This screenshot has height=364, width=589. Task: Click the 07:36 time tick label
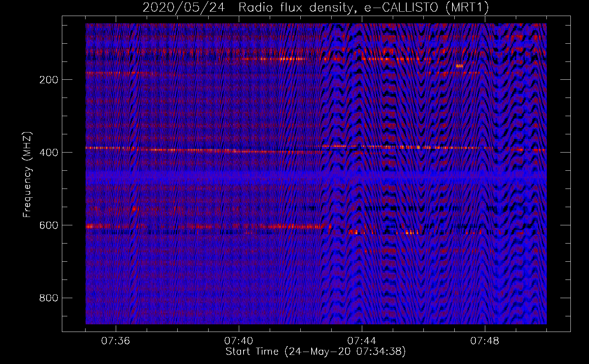pyautogui.click(x=116, y=341)
